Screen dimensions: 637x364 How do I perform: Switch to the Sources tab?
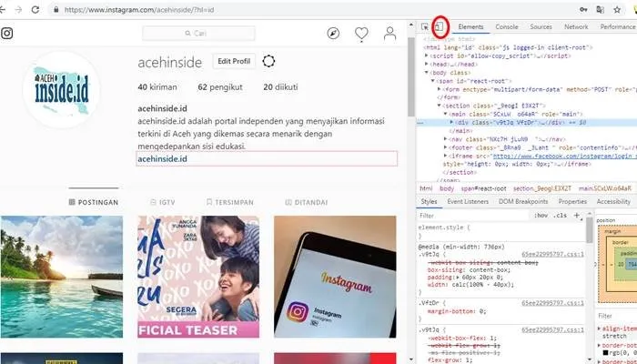click(x=541, y=26)
